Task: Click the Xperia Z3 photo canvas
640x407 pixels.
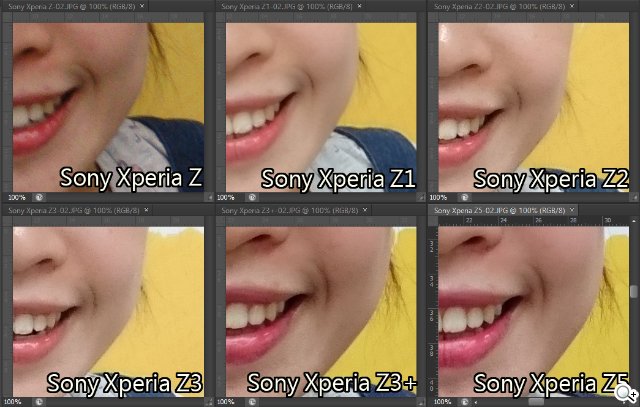Action: click(108, 312)
